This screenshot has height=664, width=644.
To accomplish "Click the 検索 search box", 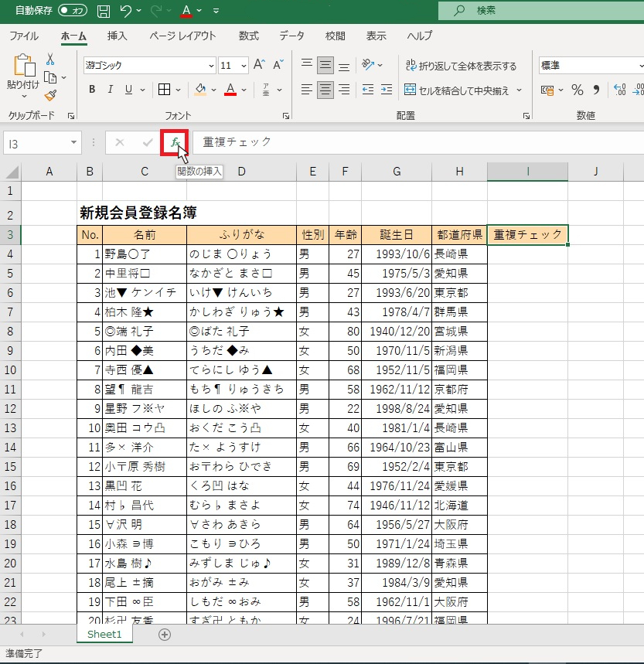I will click(x=541, y=11).
